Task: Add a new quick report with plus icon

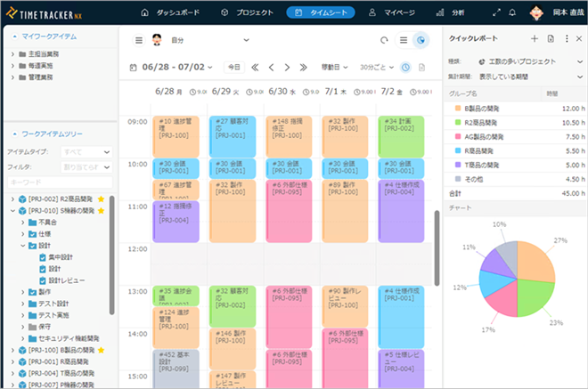Action: click(535, 39)
